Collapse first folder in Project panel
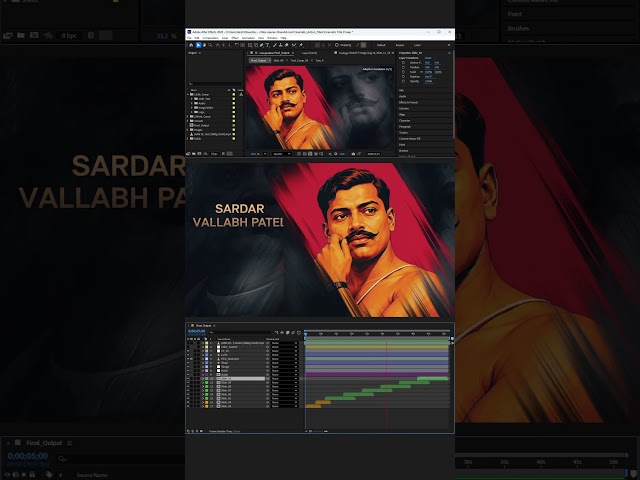Screen dimensions: 640x480 188,95
